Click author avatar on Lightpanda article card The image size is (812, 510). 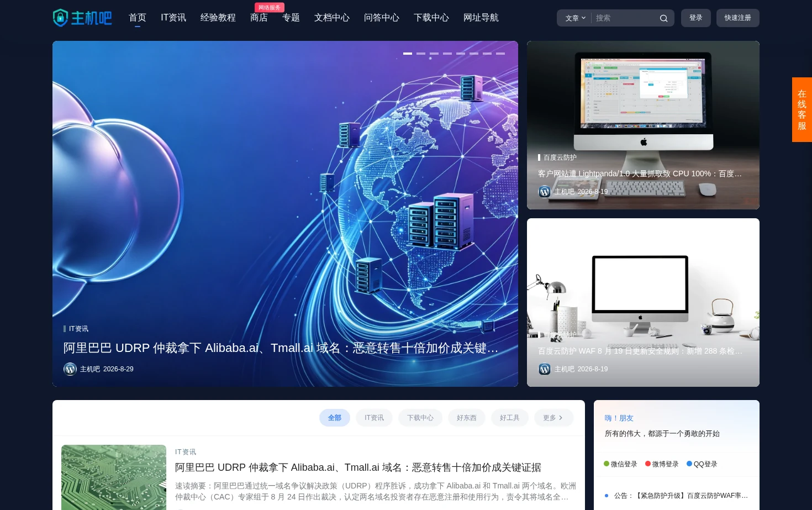coord(545,192)
